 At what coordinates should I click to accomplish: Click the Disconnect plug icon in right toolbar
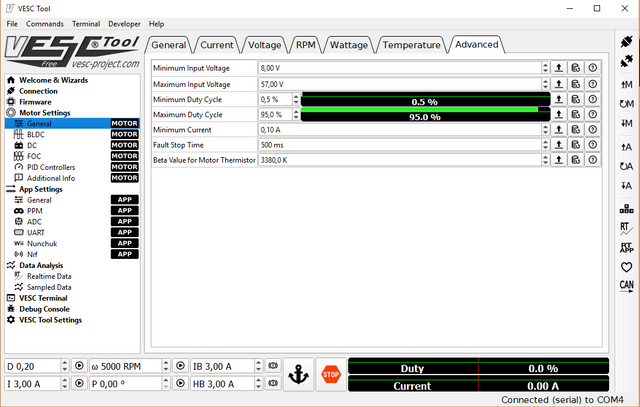pos(627,61)
